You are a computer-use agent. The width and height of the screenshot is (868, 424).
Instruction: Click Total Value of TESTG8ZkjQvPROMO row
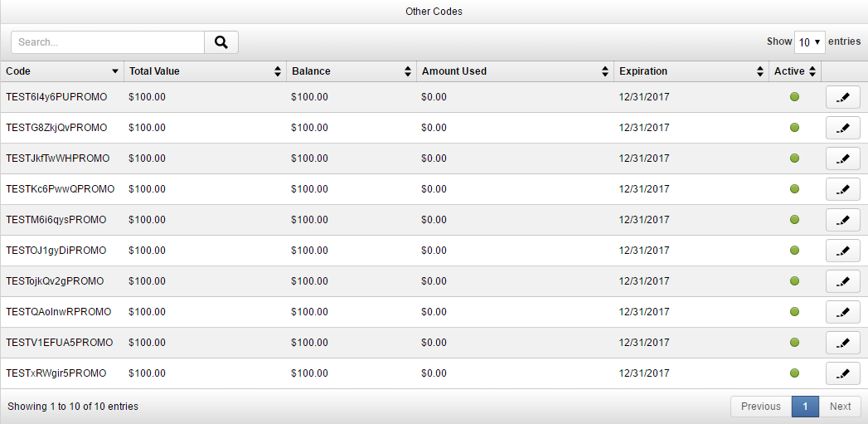click(147, 128)
